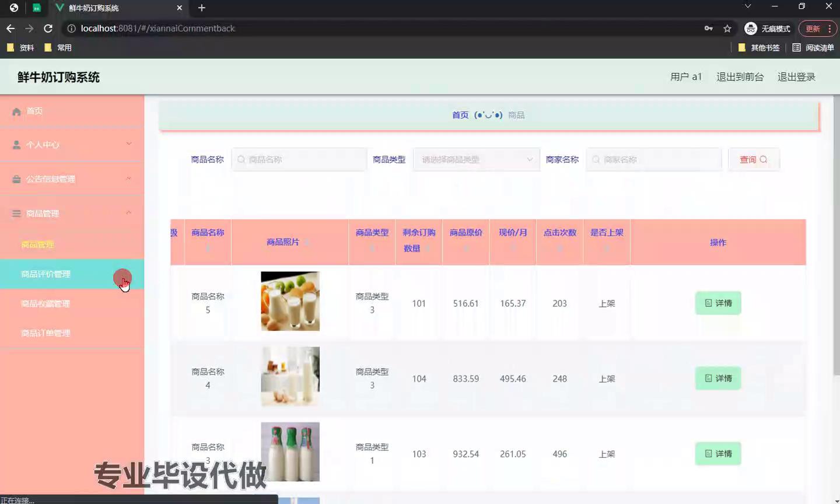Click 退出登录 link in header

[x=796, y=77]
